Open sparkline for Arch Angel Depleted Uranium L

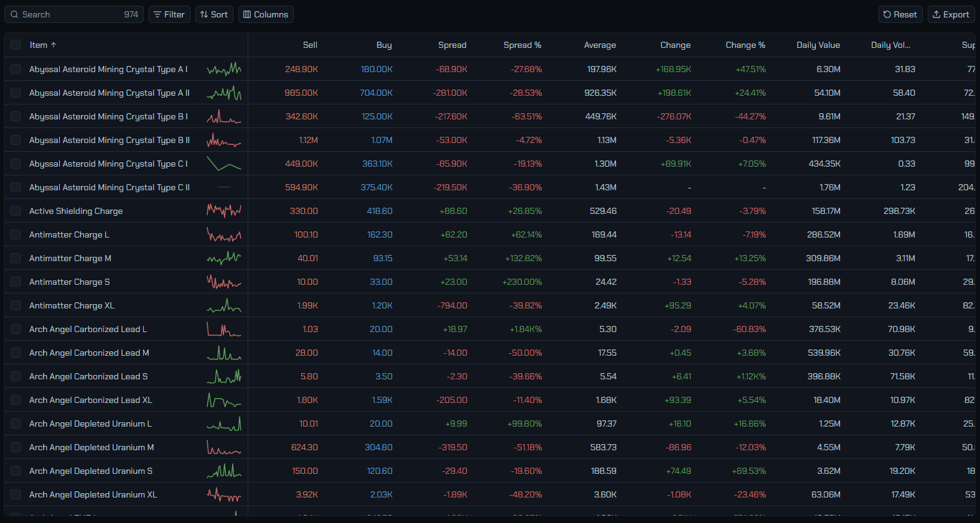click(x=224, y=423)
